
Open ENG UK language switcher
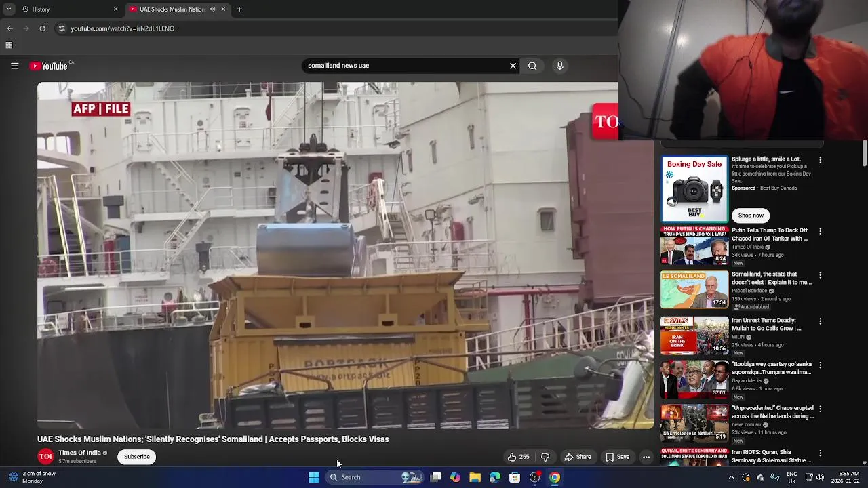click(792, 477)
